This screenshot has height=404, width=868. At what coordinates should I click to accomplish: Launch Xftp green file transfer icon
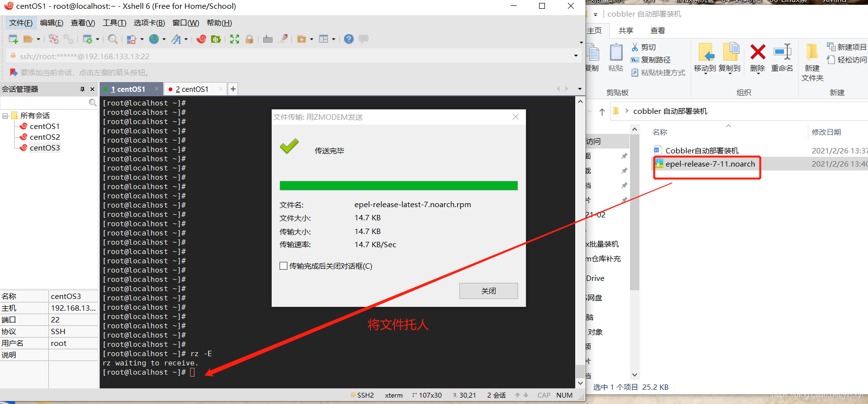tap(216, 39)
